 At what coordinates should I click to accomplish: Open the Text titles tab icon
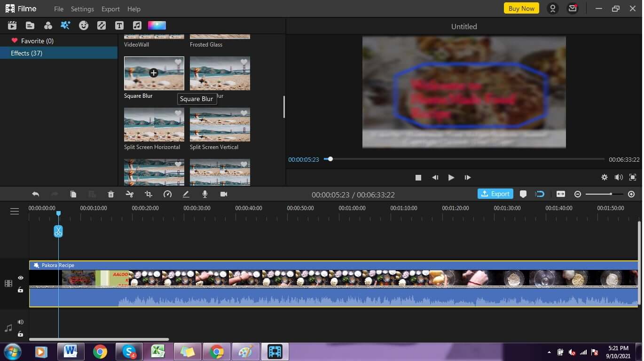point(119,25)
